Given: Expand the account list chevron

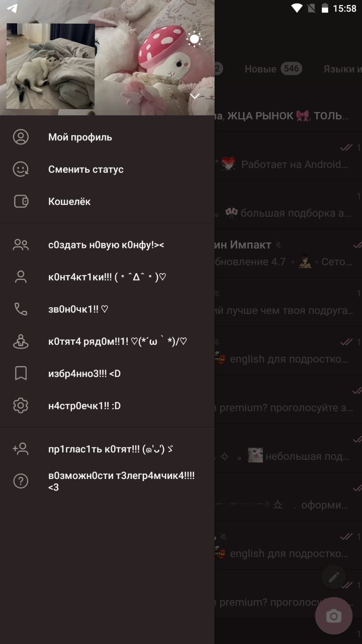Looking at the screenshot, I should click(195, 96).
